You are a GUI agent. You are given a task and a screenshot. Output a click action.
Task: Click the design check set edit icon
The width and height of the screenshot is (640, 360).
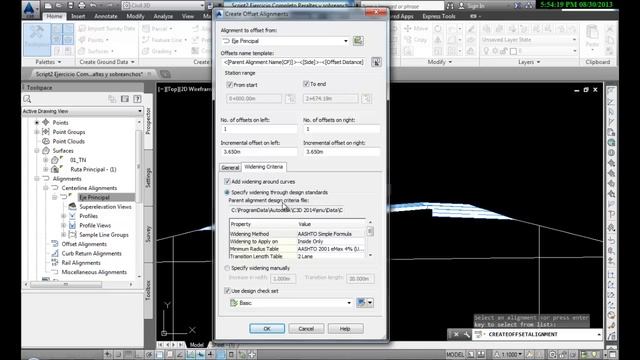point(361,302)
